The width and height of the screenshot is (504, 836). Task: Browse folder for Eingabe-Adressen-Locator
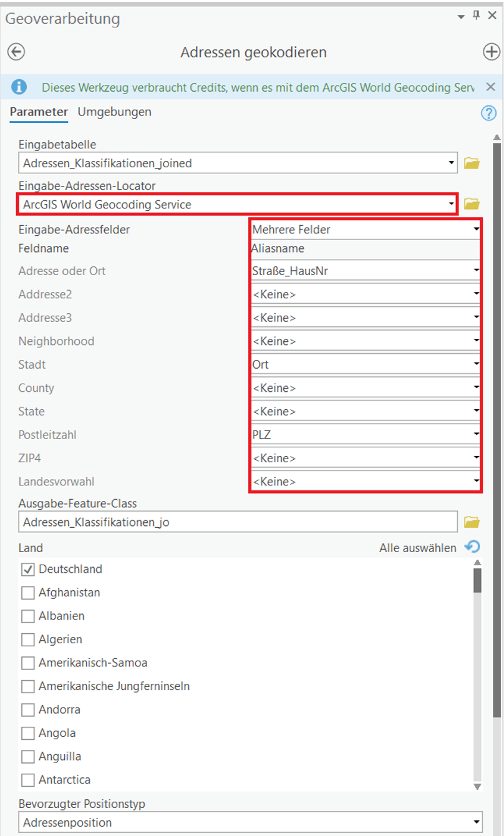pyautogui.click(x=472, y=204)
